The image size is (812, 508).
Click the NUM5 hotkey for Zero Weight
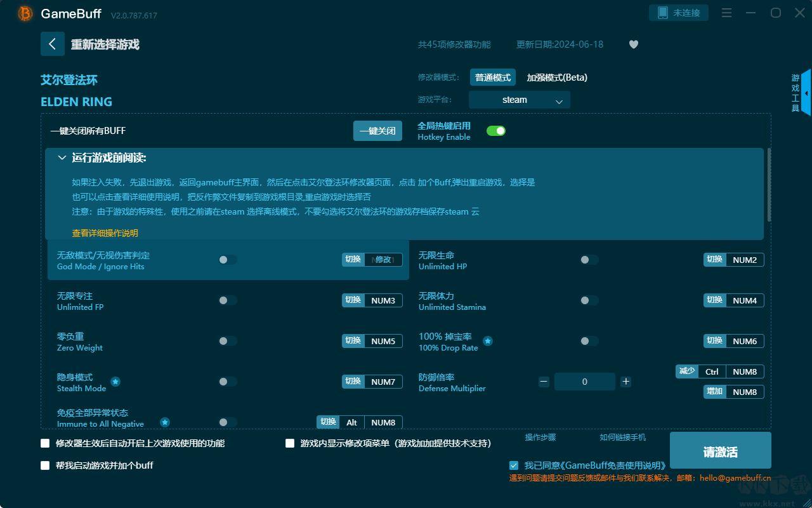click(383, 341)
